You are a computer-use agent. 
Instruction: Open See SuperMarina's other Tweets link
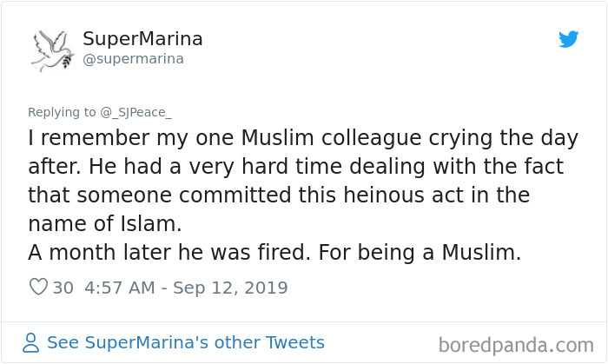point(185,342)
